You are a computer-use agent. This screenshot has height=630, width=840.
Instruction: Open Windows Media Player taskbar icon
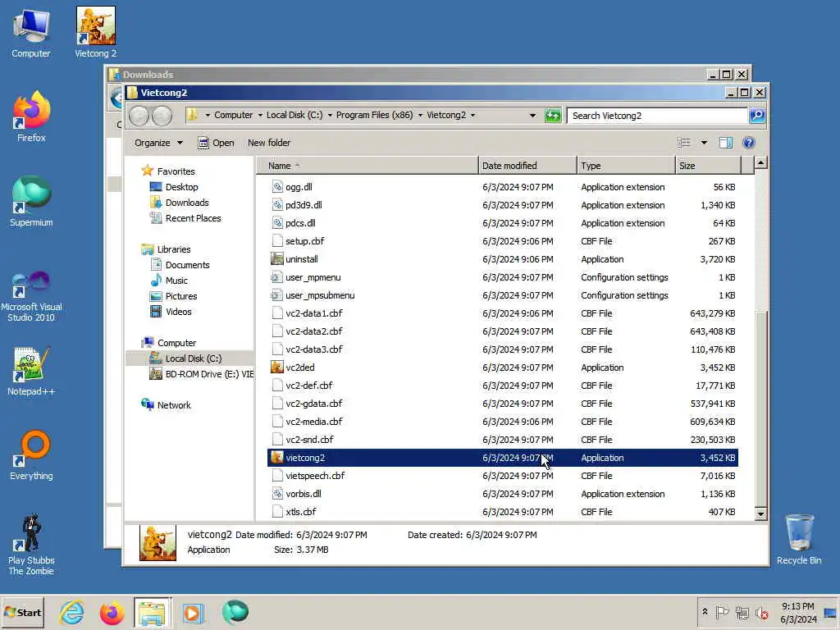point(193,613)
